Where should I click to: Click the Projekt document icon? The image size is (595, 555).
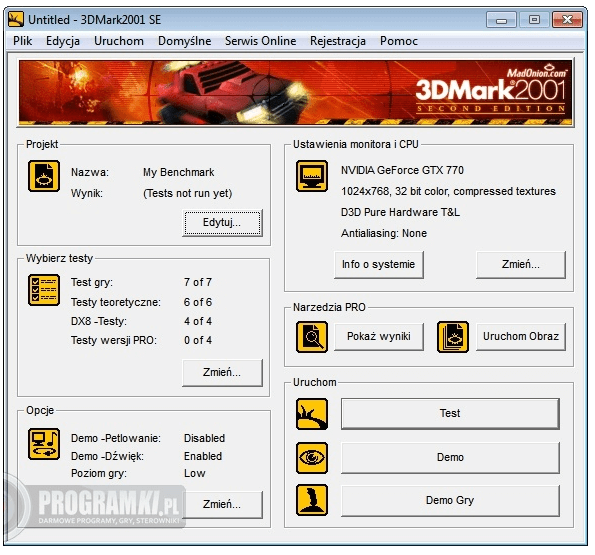pos(44,176)
